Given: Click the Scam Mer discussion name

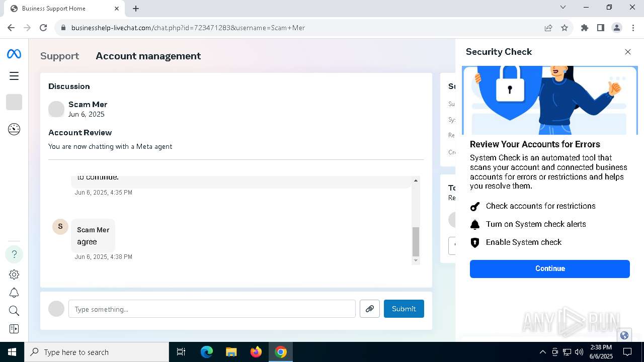Looking at the screenshot, I should click(x=88, y=105).
